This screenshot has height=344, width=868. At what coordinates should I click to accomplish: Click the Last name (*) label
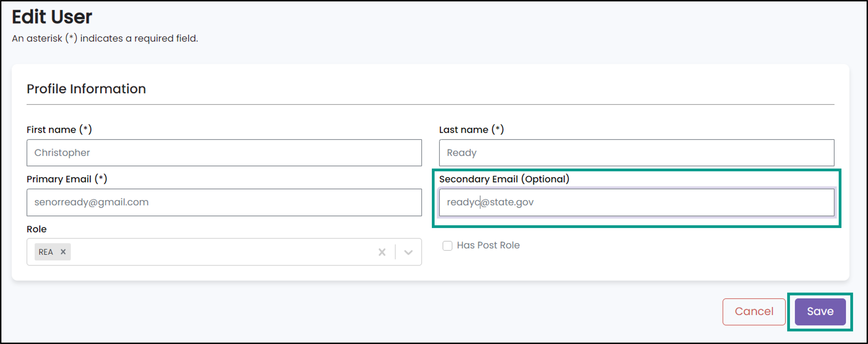click(x=471, y=130)
